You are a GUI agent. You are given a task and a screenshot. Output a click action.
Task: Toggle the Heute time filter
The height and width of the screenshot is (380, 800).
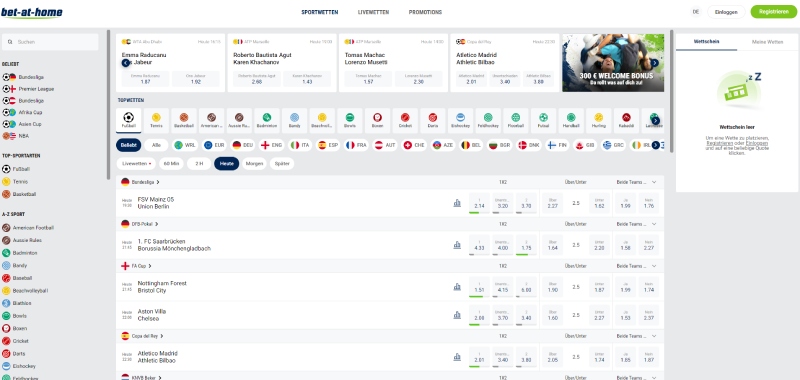[x=227, y=164]
